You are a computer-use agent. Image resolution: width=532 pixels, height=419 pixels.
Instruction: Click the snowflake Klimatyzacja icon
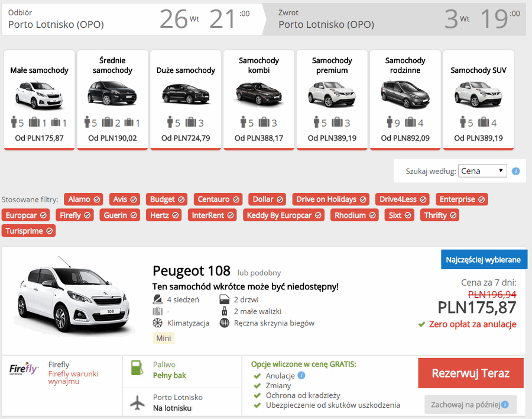157,323
